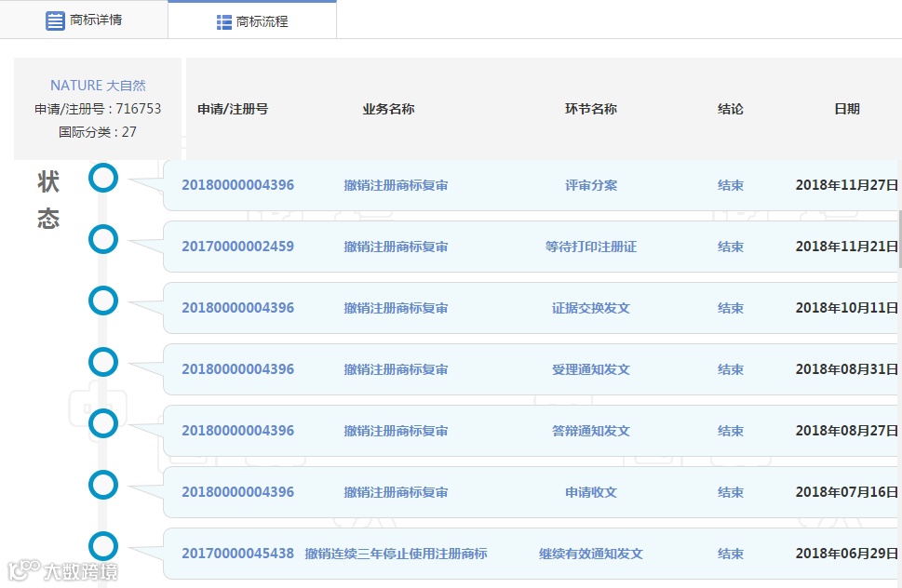This screenshot has height=588, width=902.
Task: Click the date 2018年11月21日
Action: coord(847,247)
